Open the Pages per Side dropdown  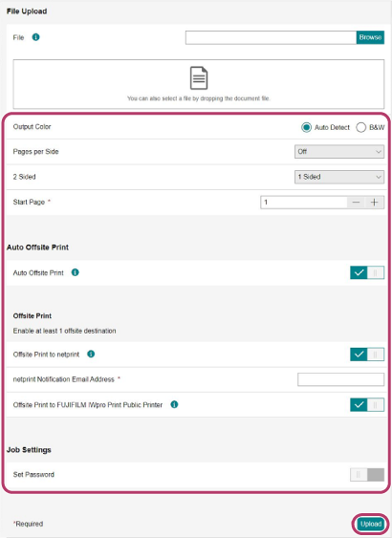click(339, 152)
